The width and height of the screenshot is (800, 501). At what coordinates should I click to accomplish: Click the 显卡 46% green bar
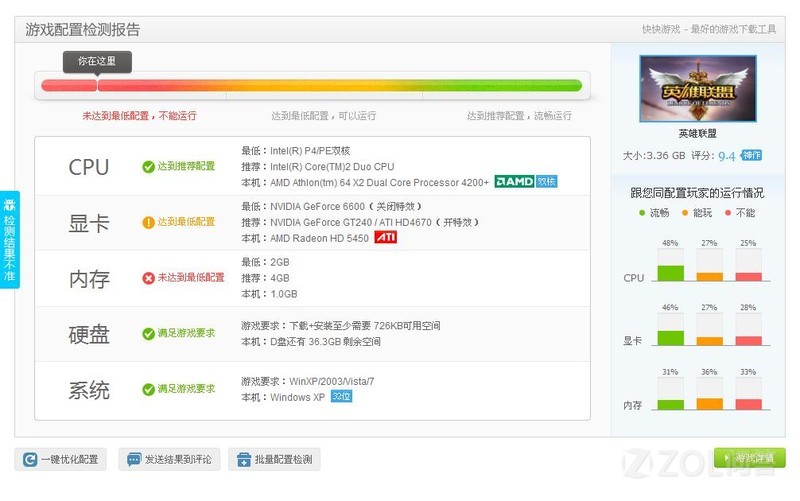(x=670, y=338)
